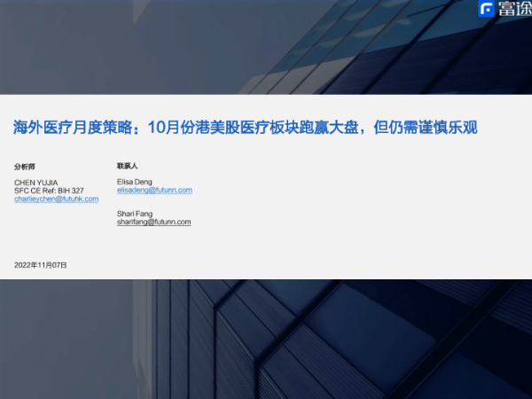
Task: Click the Futu logo icon in top-right corner
Action: [x=487, y=10]
